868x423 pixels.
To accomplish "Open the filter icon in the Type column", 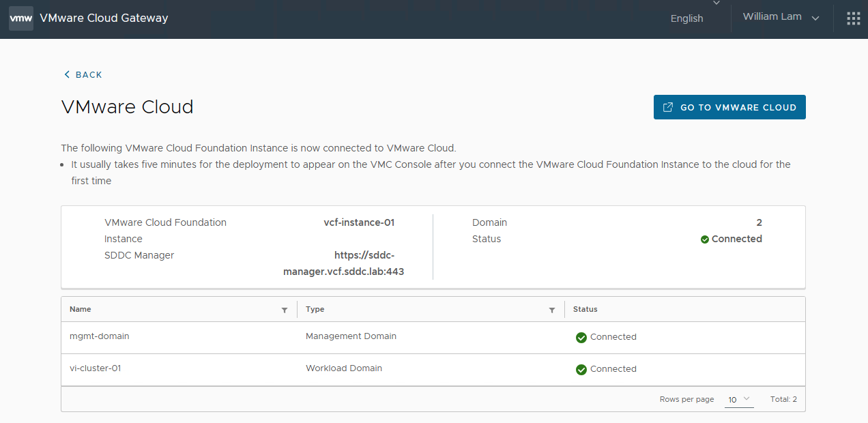I will click(x=552, y=310).
